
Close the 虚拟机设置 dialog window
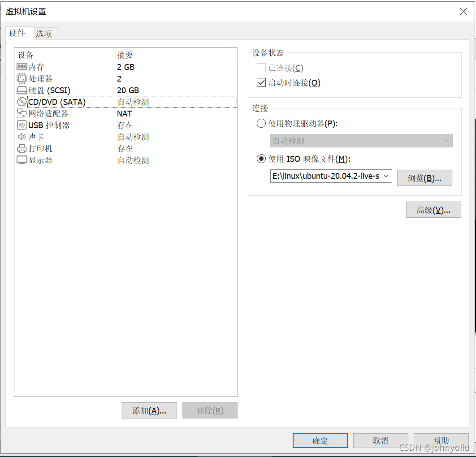pos(463,12)
